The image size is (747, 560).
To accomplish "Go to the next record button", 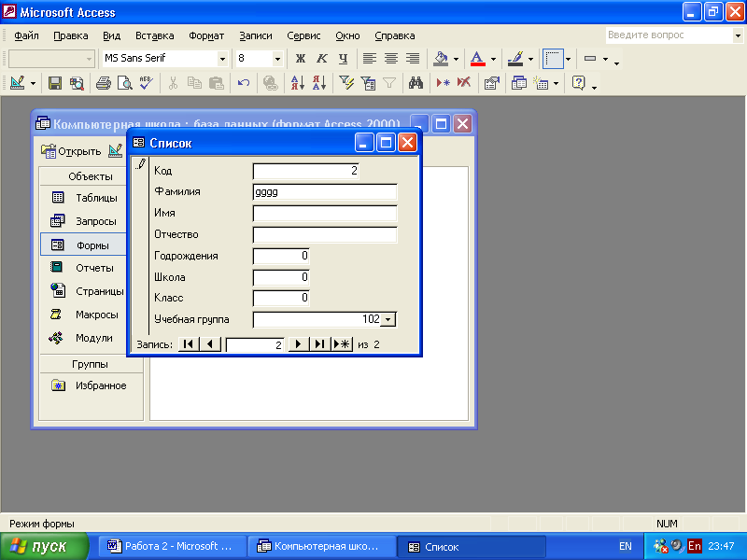I will pos(299,343).
